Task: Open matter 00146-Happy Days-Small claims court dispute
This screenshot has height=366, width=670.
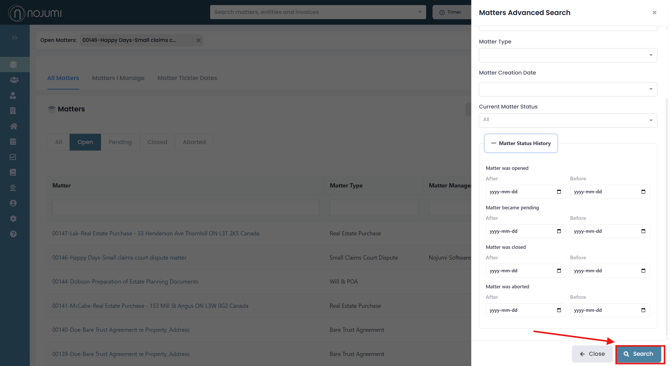Action: (119, 258)
